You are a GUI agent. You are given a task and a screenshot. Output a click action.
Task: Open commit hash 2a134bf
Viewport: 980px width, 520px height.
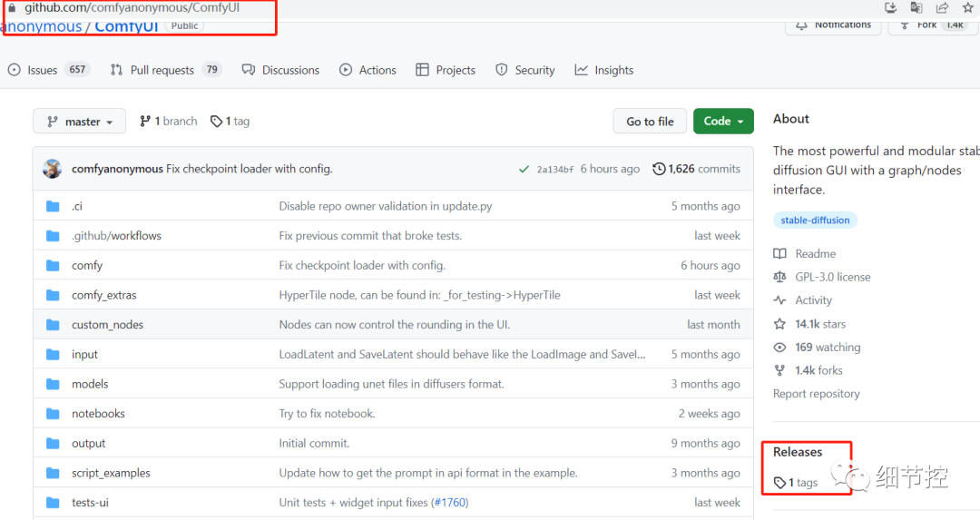[555, 170]
